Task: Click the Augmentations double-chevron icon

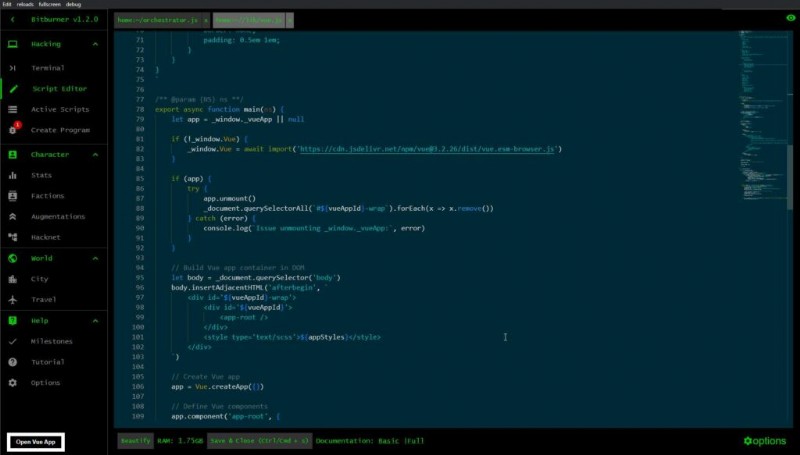Action: 13,216
